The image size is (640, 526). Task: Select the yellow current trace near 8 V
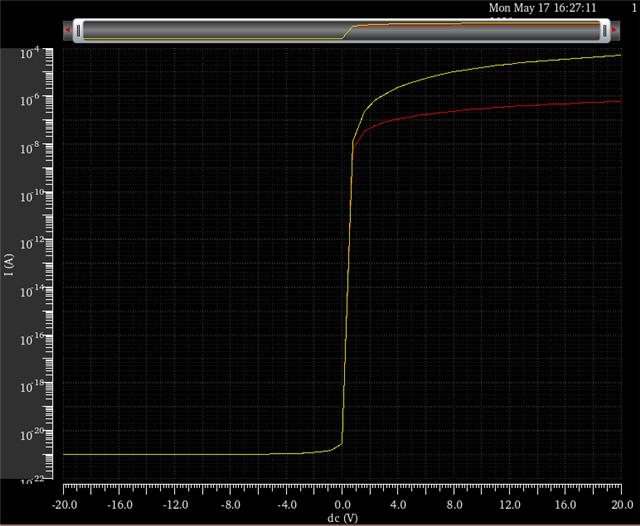pos(454,71)
